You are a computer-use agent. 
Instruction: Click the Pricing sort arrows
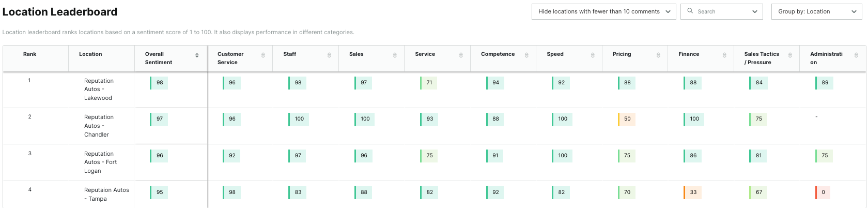(658, 55)
